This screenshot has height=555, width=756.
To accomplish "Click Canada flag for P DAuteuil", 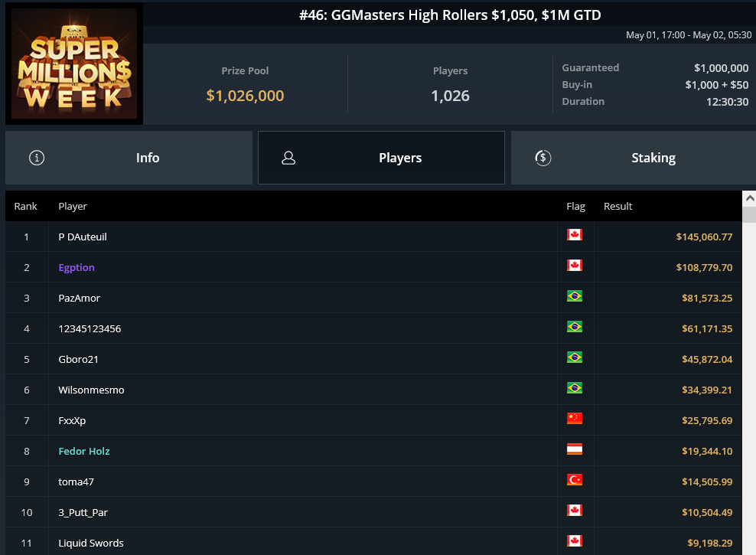I will pos(575,235).
